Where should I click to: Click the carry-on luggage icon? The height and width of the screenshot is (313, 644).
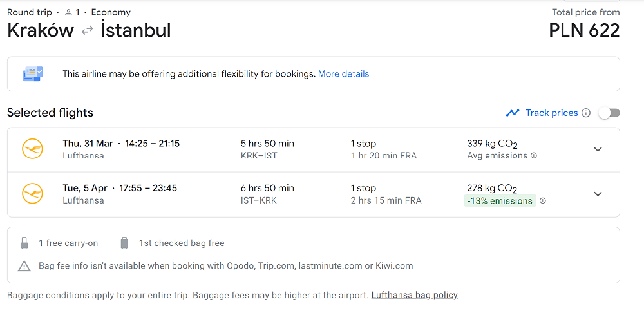(x=24, y=243)
